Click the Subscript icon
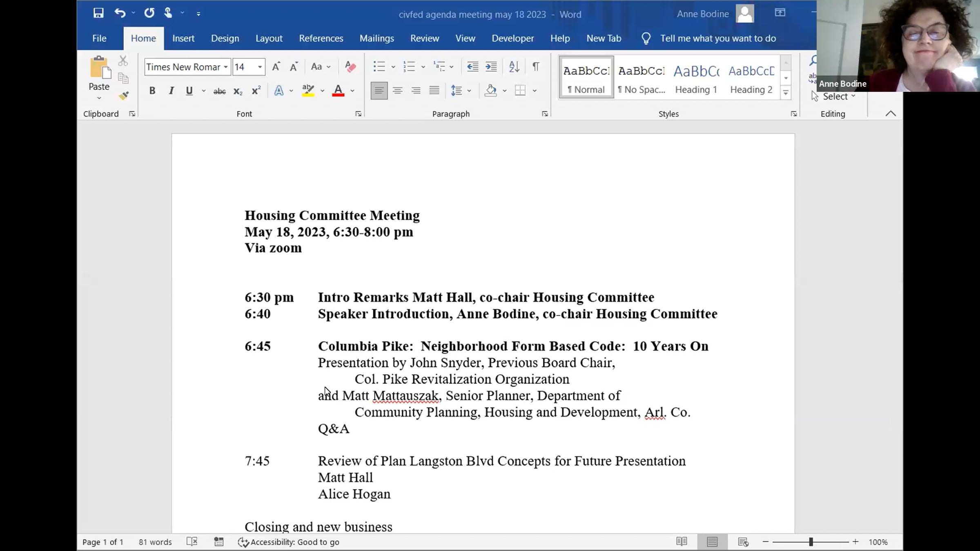This screenshot has width=980, height=551. [x=238, y=91]
